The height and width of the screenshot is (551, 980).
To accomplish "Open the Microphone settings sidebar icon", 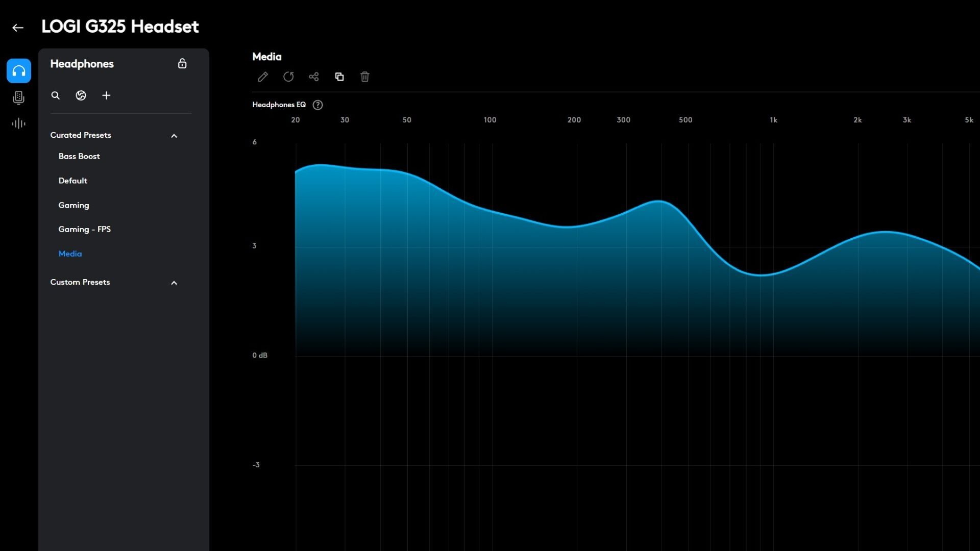I will [x=19, y=97].
